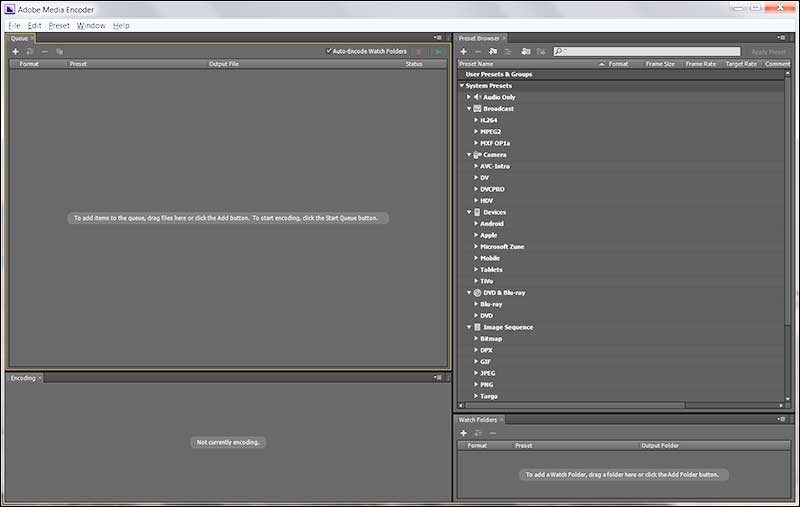The height and width of the screenshot is (507, 800).
Task: Add folder with Watch Folders plus icon
Action: [463, 433]
